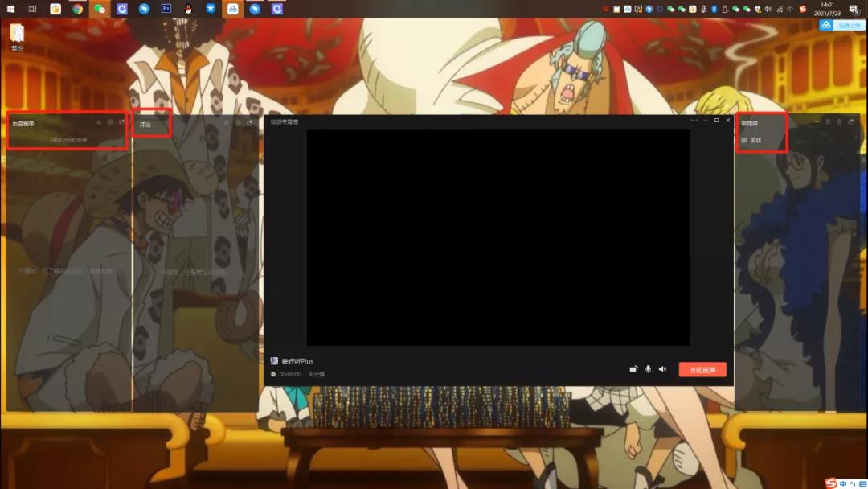The width and height of the screenshot is (868, 489).
Task: Click the red start live broadcast button
Action: pyautogui.click(x=702, y=369)
